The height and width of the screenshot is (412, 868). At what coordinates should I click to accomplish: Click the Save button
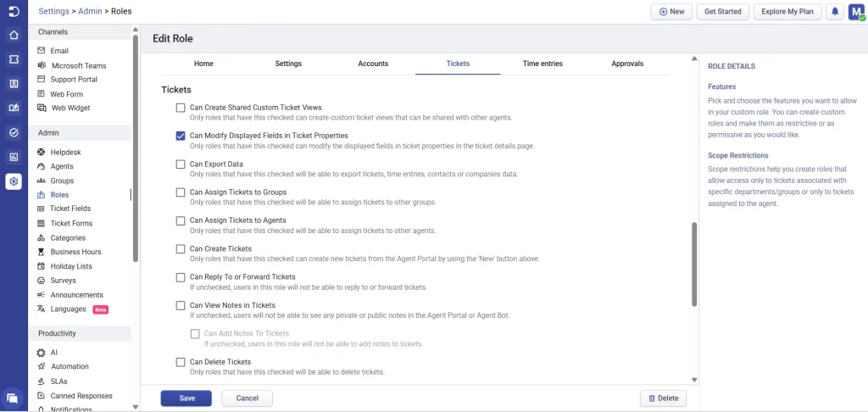(186, 398)
